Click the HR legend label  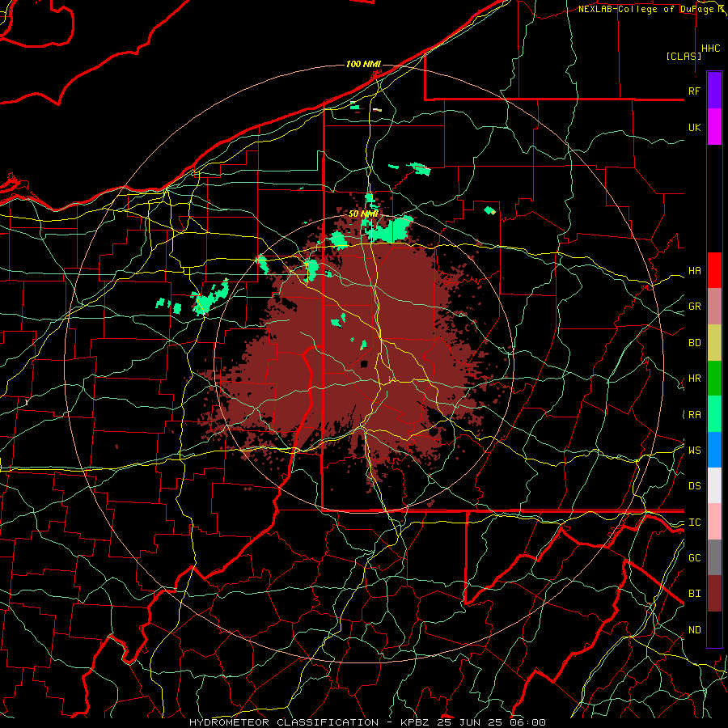pos(694,379)
